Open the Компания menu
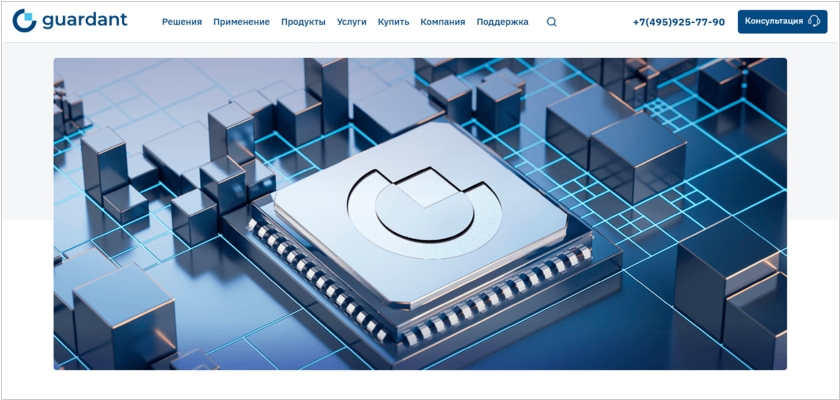Image resolution: width=840 pixels, height=400 pixels. tap(442, 22)
